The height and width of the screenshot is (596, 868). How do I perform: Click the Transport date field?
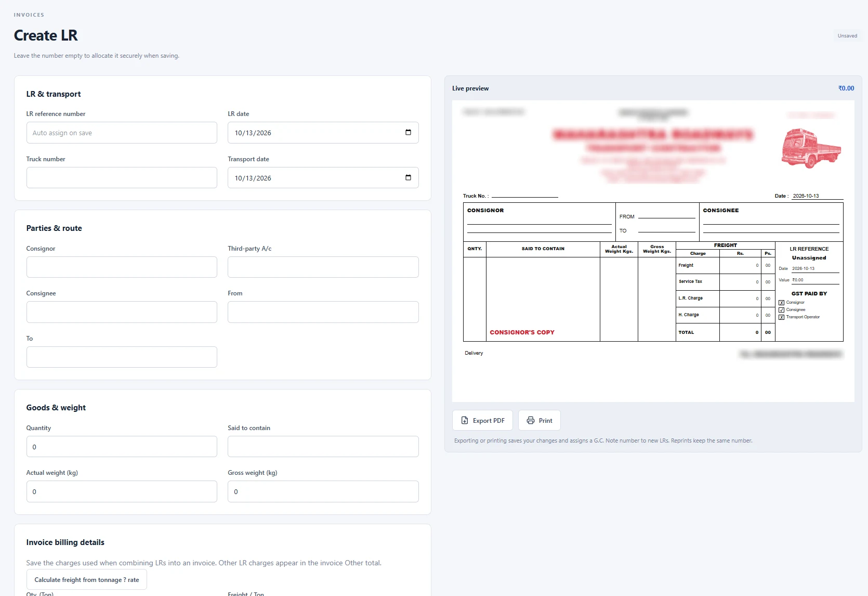click(323, 178)
